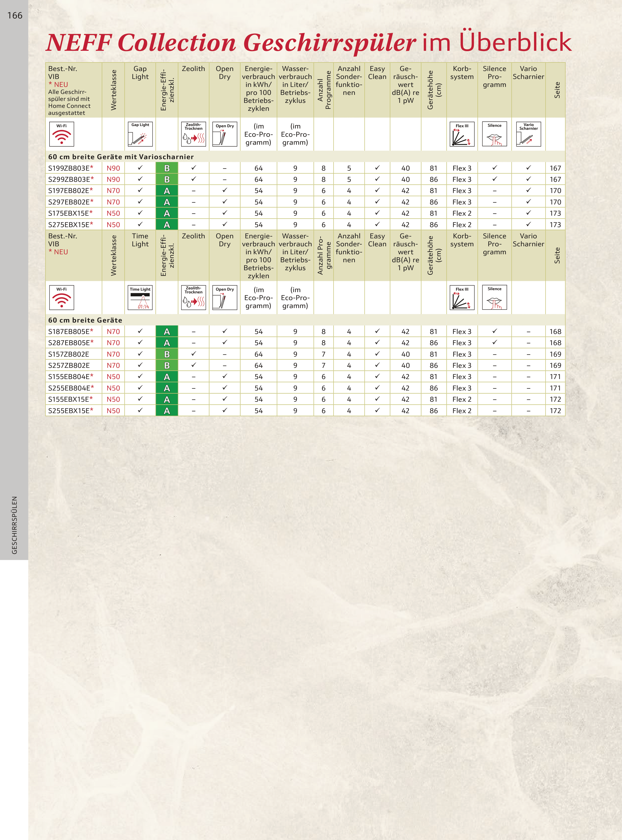Click N90 value class of S299ZB803E
This screenshot has width=622, height=840.
[x=113, y=179]
